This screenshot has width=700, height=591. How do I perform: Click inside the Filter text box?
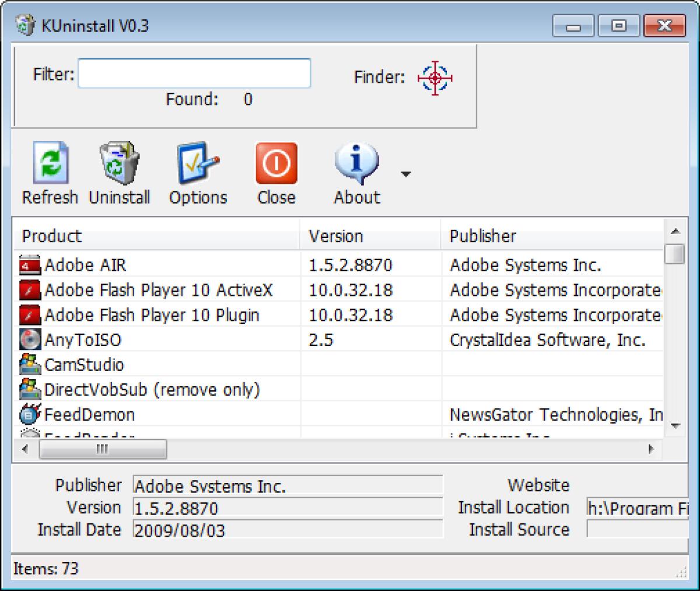click(x=194, y=74)
